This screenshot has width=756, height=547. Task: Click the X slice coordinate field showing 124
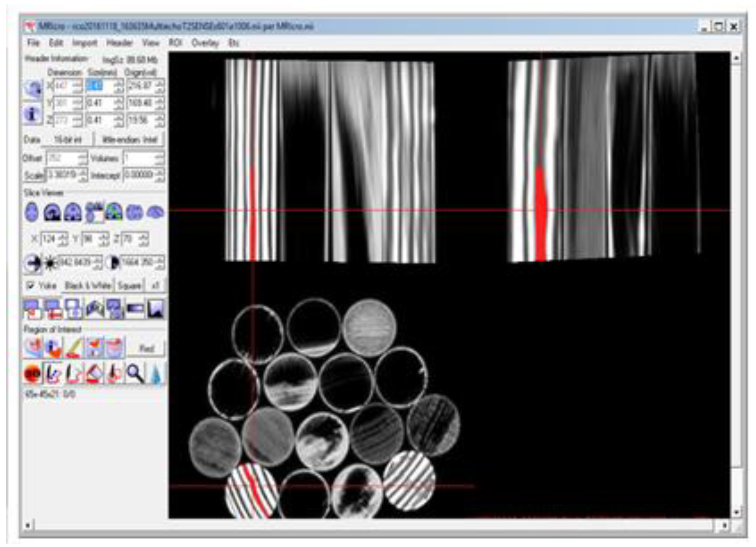[49, 239]
